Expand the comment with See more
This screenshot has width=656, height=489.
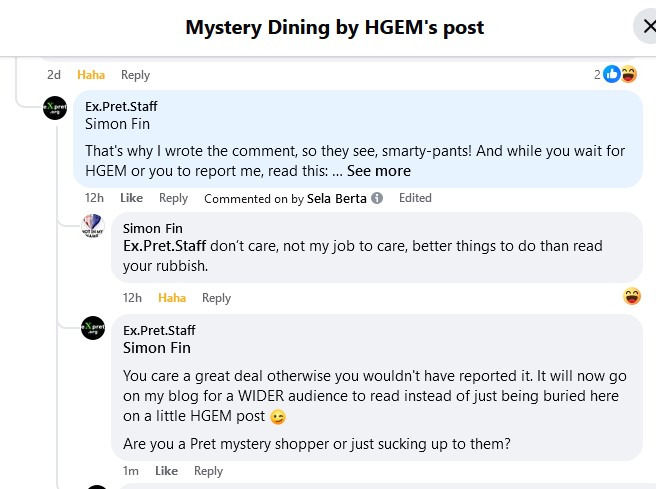(378, 171)
